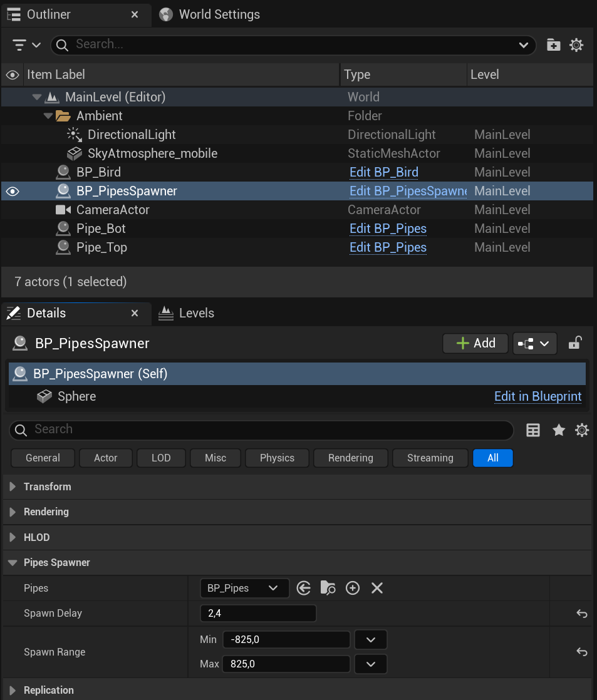Click the lock details panel icon
Image resolution: width=597 pixels, height=700 pixels.
click(574, 343)
